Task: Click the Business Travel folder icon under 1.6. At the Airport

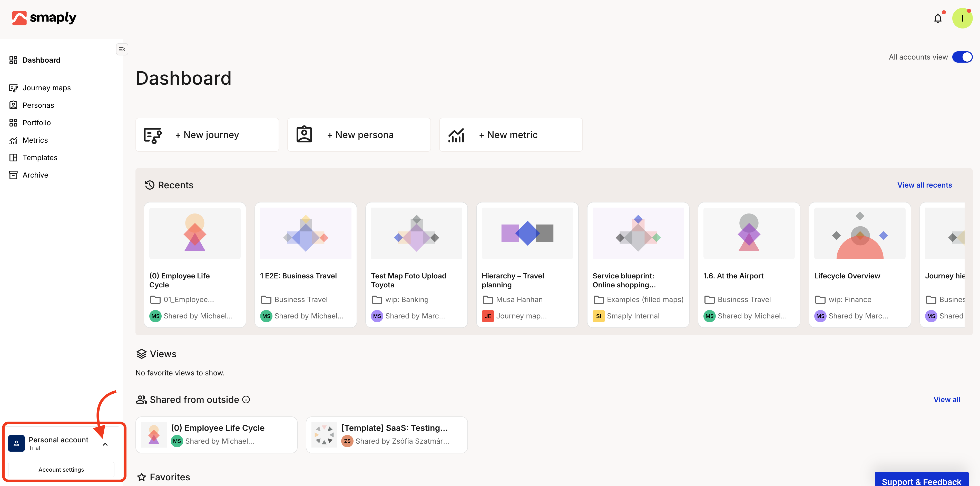Action: (x=709, y=299)
